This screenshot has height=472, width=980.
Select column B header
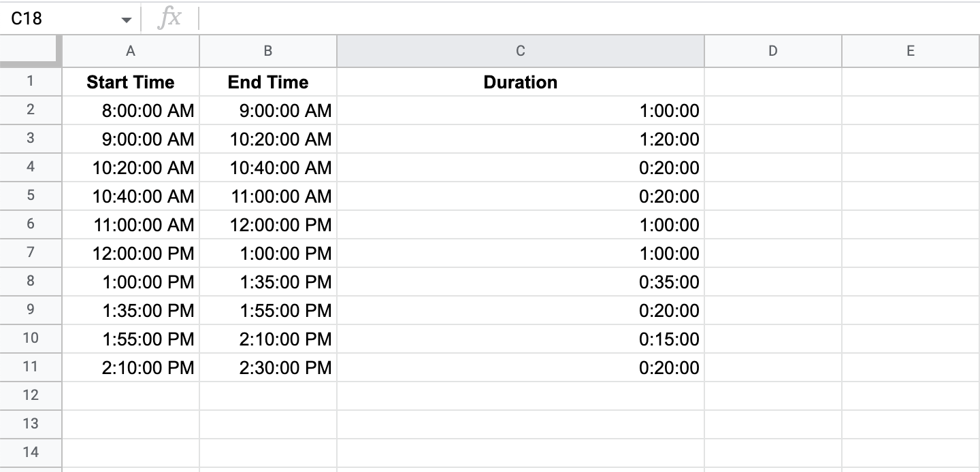coord(268,51)
